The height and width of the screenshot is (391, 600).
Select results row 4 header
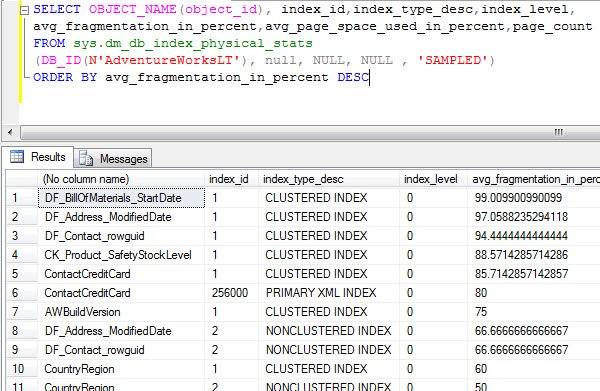click(x=22, y=255)
